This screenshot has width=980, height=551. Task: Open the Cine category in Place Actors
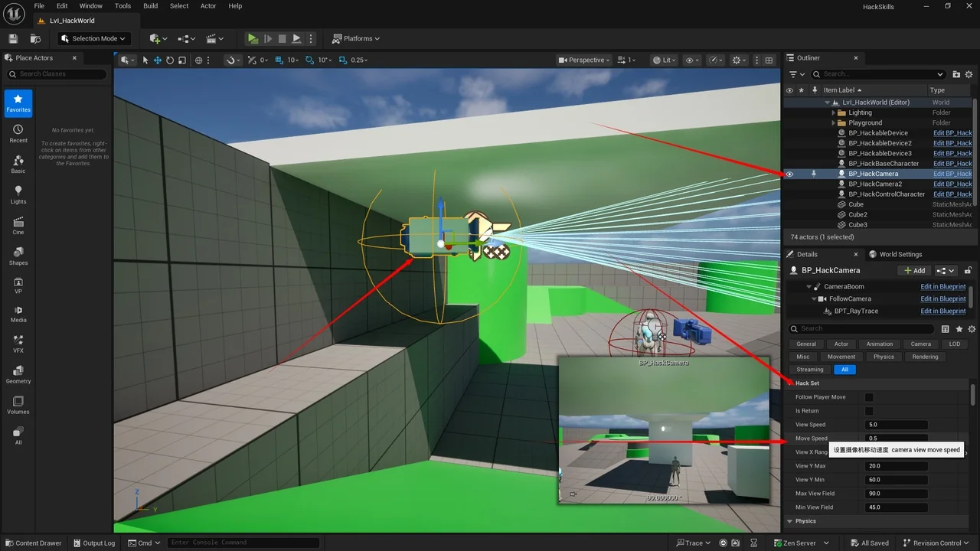(x=18, y=225)
